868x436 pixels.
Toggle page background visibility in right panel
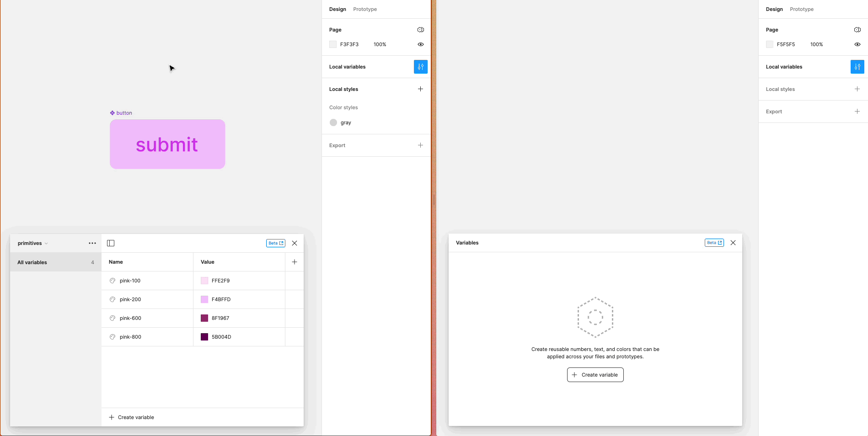pyautogui.click(x=857, y=44)
